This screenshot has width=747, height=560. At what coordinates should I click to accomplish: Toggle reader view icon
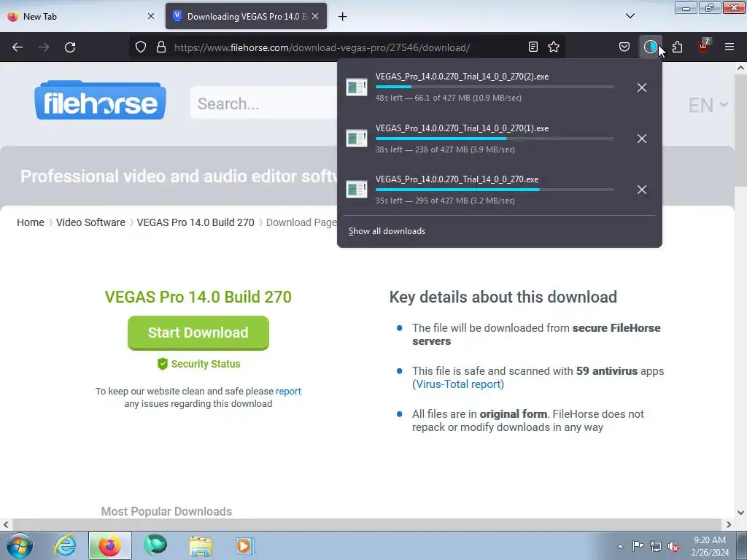533,47
